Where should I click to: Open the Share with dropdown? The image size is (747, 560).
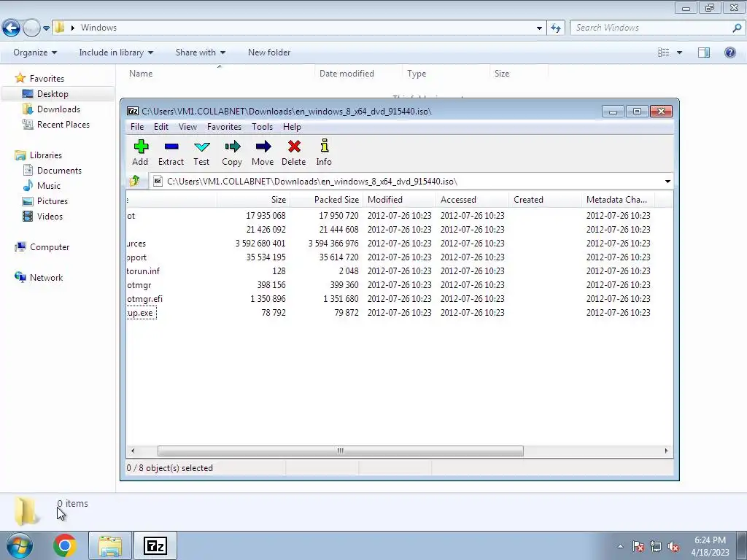(200, 52)
